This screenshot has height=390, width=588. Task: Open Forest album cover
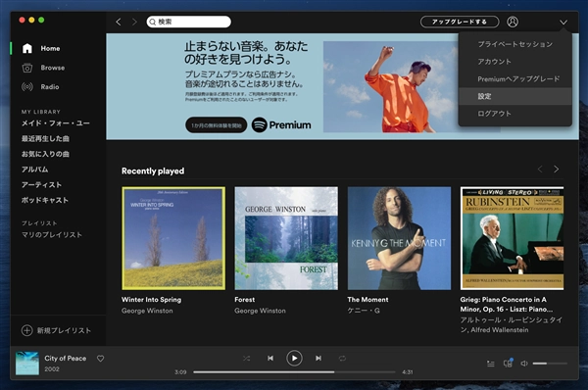(286, 238)
